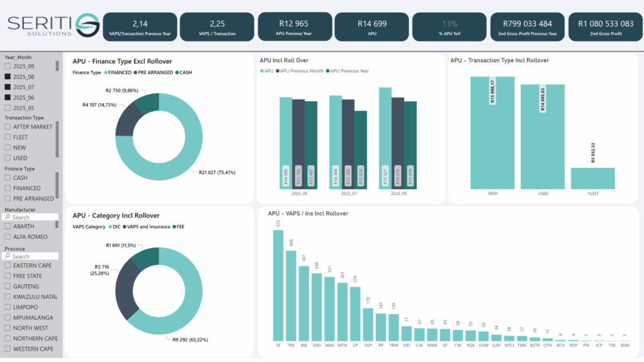Click the Manufacturer slicer scrollbar
Viewport: 644px width, 362px height.
(x=57, y=225)
